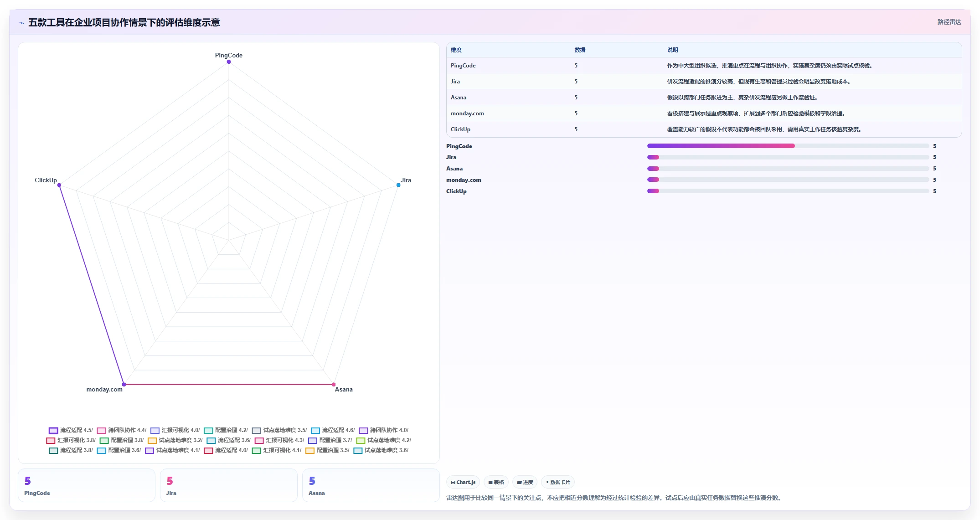Toggle legend series 流程适配 4.6/
Viewport: 980px width, 520px height.
pyautogui.click(x=333, y=430)
